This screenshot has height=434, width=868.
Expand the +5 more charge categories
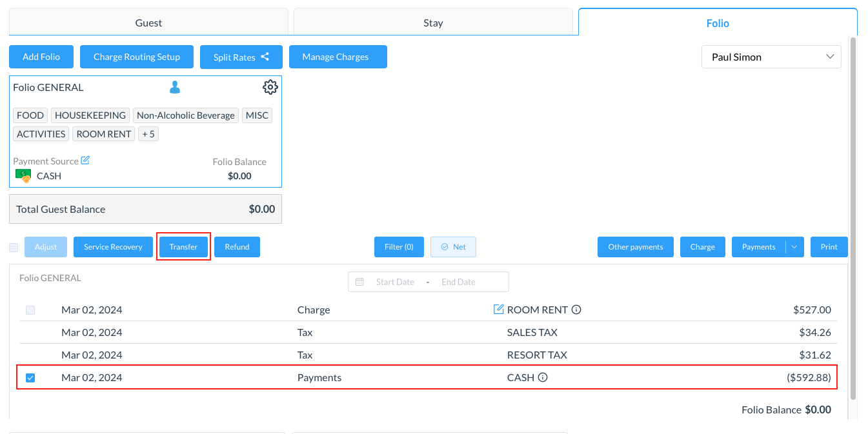tap(148, 134)
